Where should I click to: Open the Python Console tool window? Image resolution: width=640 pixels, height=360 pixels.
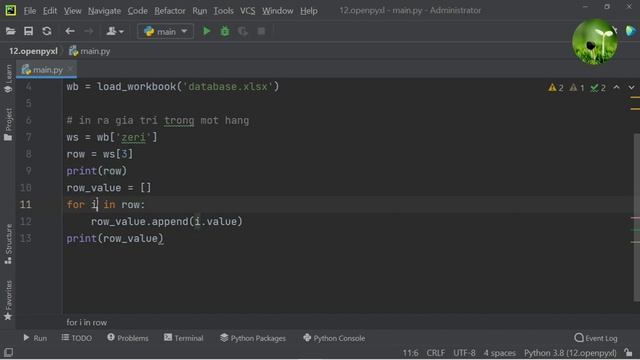(x=334, y=338)
